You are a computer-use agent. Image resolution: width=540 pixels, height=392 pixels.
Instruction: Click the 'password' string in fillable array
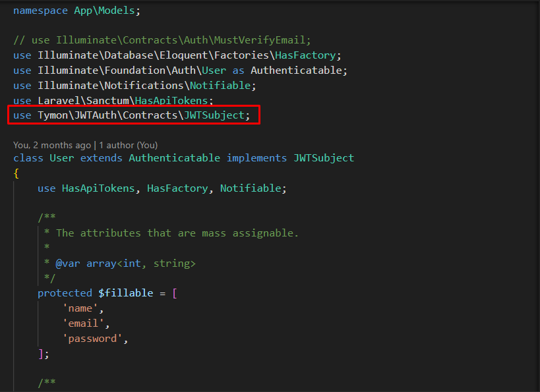pyautogui.click(x=92, y=339)
